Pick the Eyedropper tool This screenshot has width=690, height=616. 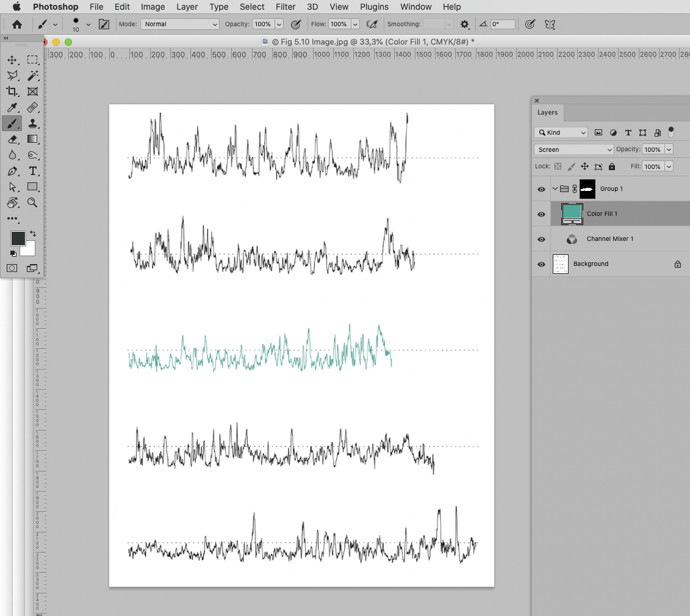(13, 107)
